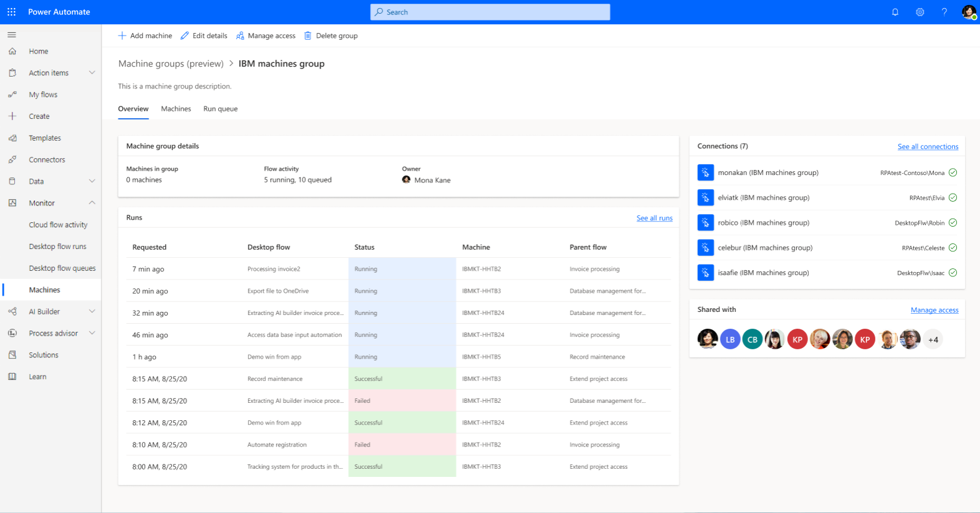Click the Learn book icon
This screenshot has height=513, width=980.
[x=12, y=377]
